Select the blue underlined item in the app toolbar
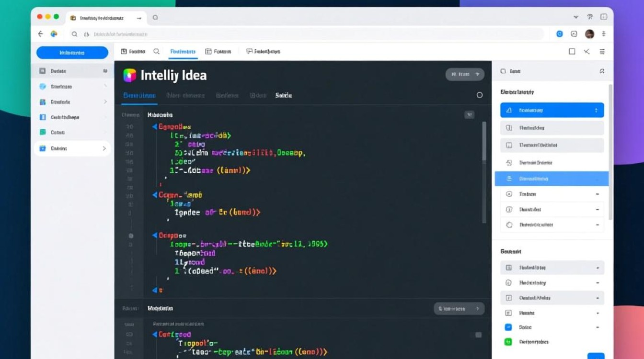The width and height of the screenshot is (644, 359). [183, 51]
